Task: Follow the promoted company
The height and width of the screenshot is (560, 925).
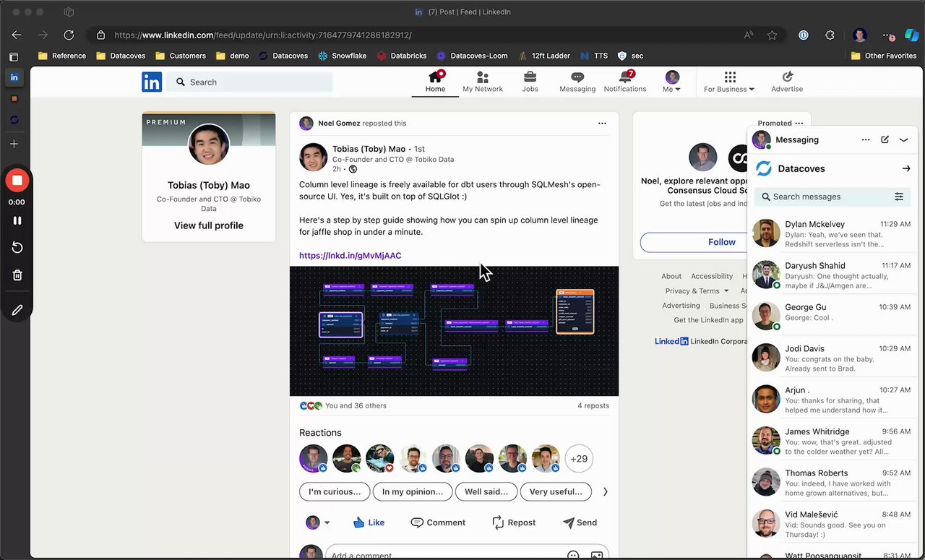Action: 721,242
